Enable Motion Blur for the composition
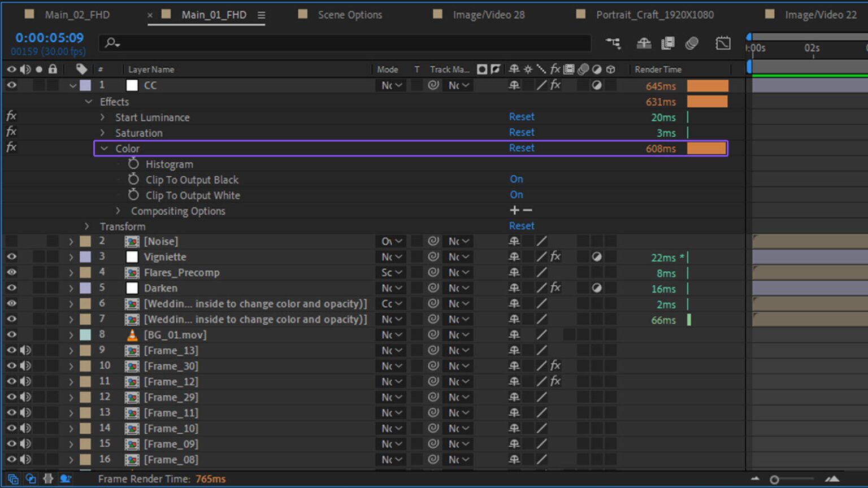Viewport: 868px width, 488px height. pos(692,43)
